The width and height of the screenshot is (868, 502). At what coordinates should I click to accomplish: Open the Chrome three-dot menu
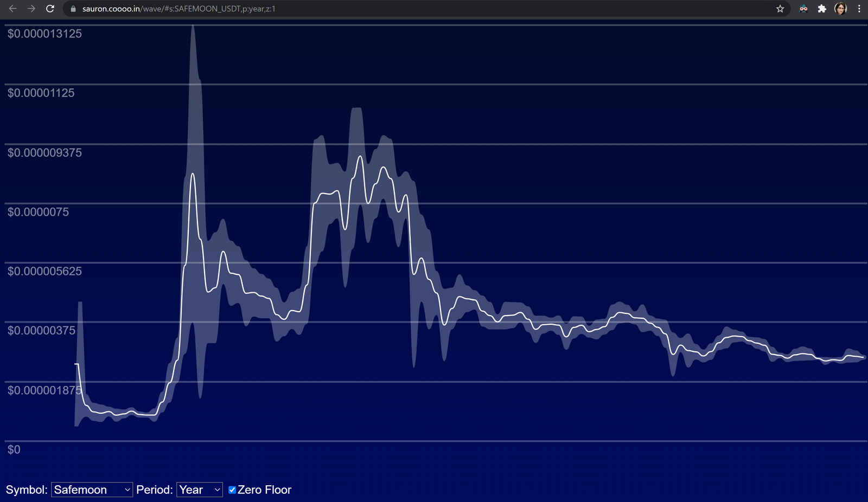click(859, 9)
